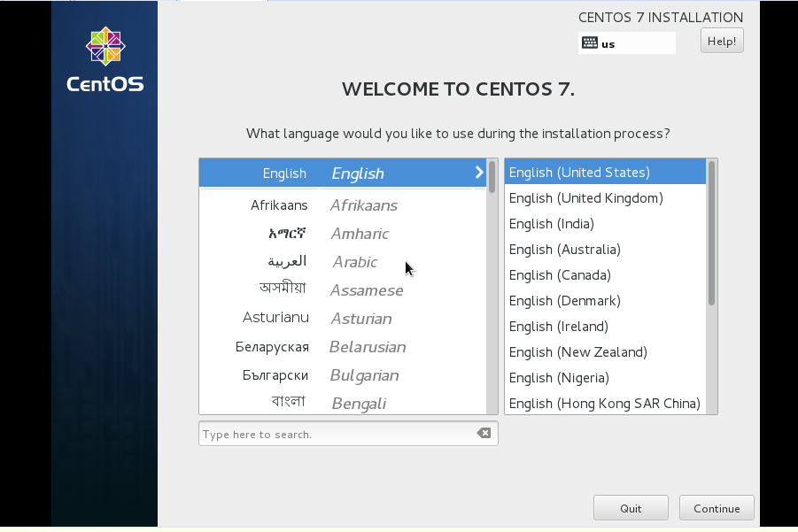Clear search with the backspace icon

pos(484,433)
